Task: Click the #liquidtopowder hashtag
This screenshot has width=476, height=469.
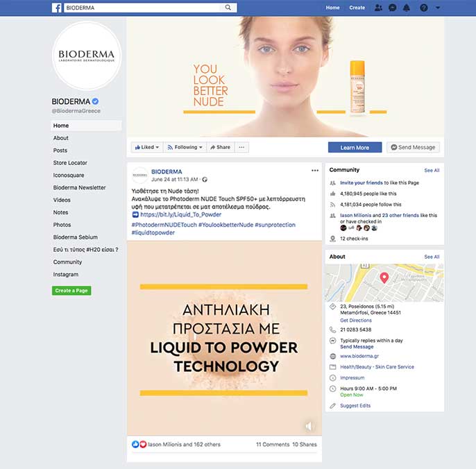Action: (153, 233)
